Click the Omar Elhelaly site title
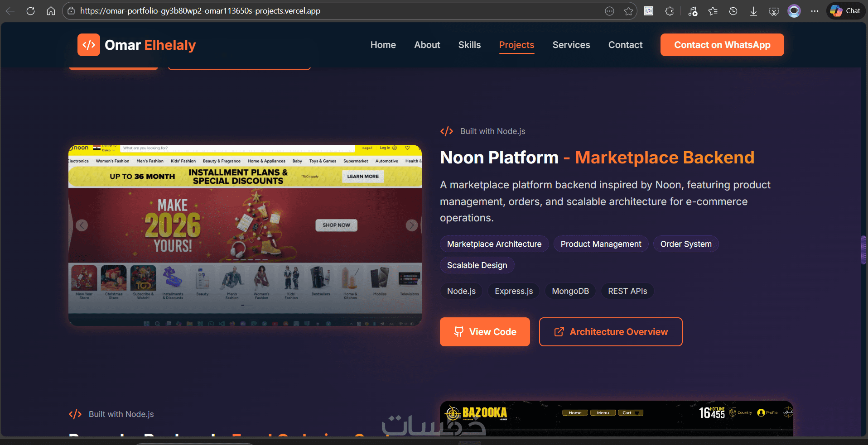This screenshot has width=868, height=445. pyautogui.click(x=150, y=45)
